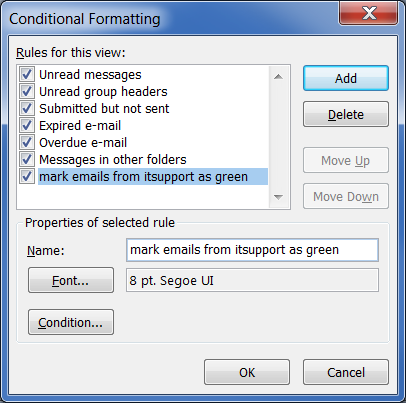Close the dialog with the X button
Image resolution: width=406 pixels, height=403 pixels.
(x=368, y=13)
